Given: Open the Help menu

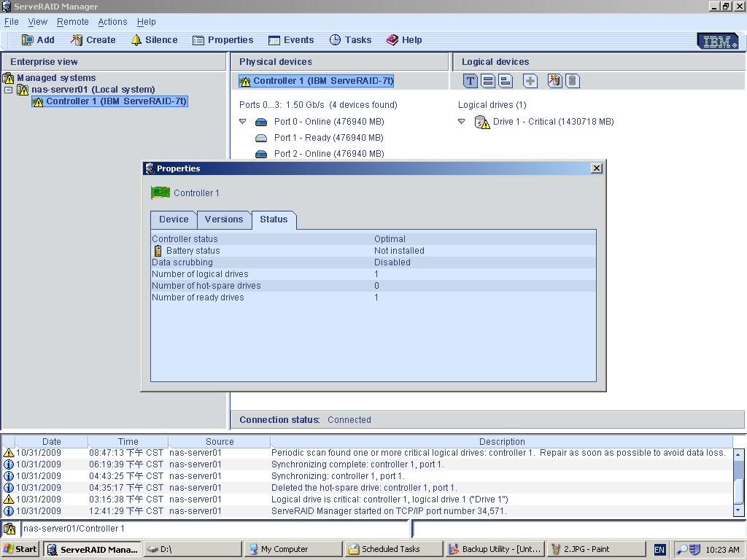Looking at the screenshot, I should (x=146, y=22).
